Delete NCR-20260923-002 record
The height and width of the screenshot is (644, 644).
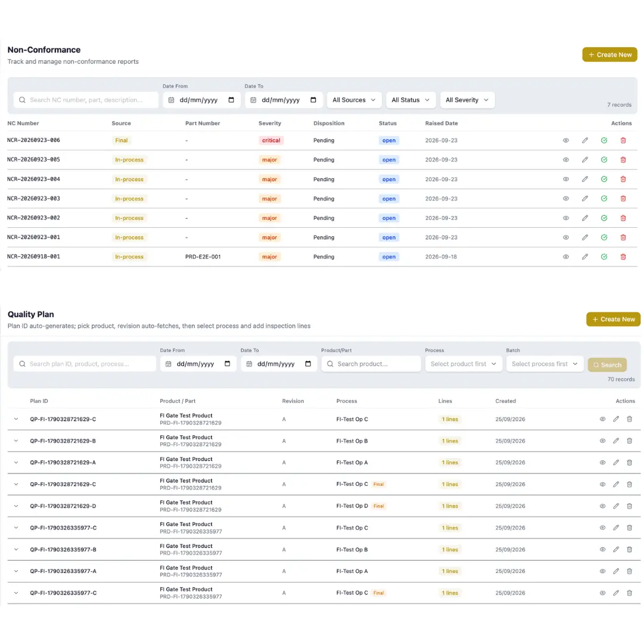(623, 218)
